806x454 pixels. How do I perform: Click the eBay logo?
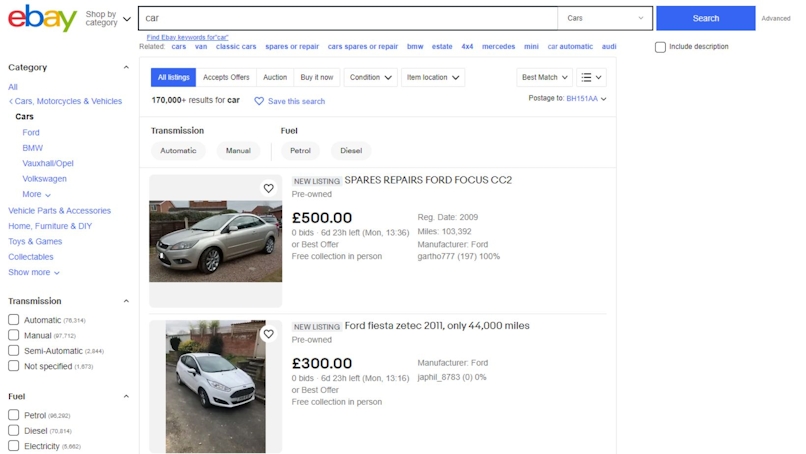(x=42, y=19)
